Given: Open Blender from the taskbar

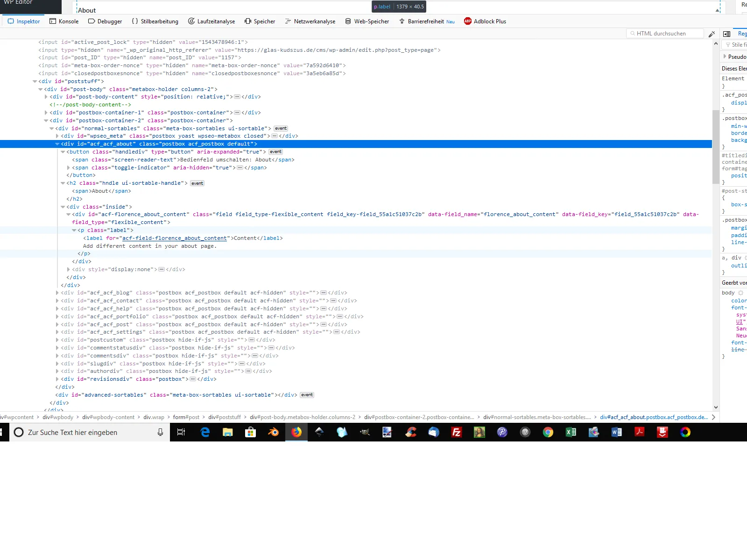Looking at the screenshot, I should [x=274, y=432].
